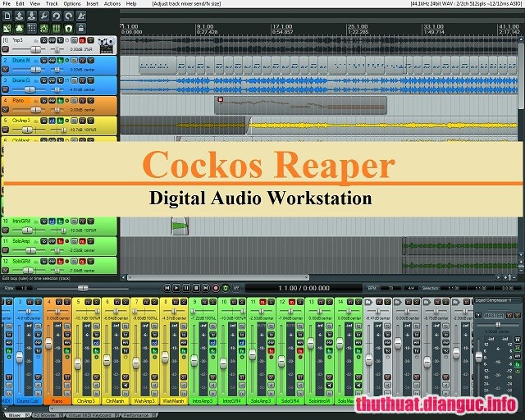Click the BPM tempo field
This screenshot has height=420, width=525.
[x=390, y=288]
